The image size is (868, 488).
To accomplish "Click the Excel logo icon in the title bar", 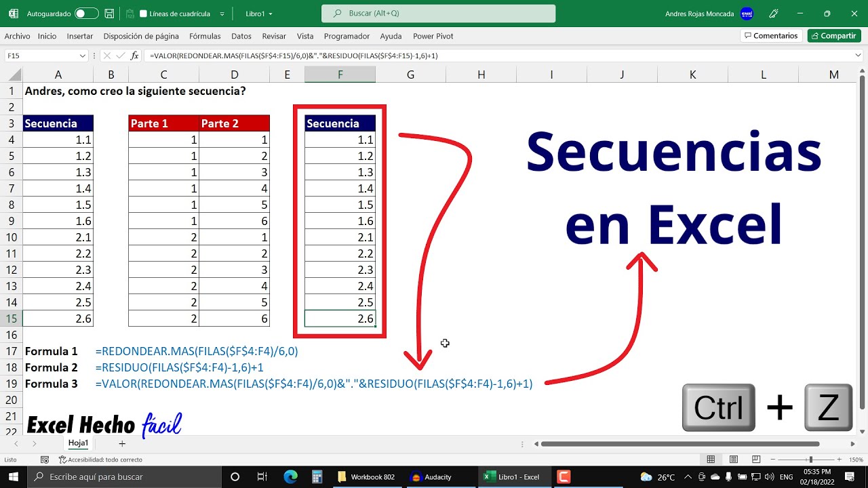I will point(13,14).
